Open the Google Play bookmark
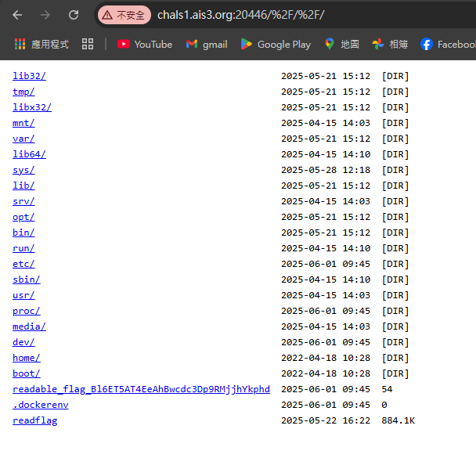Screen dimensions: 476x476 tap(276, 45)
